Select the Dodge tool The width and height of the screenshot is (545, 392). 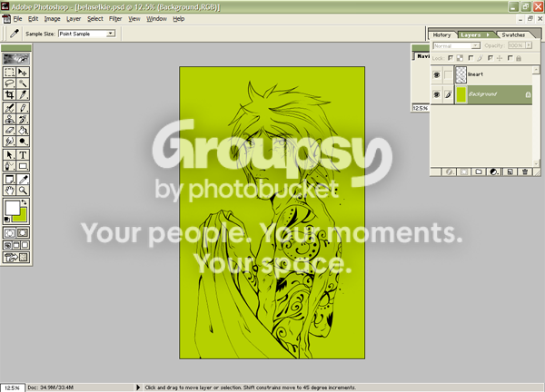pyautogui.click(x=23, y=142)
